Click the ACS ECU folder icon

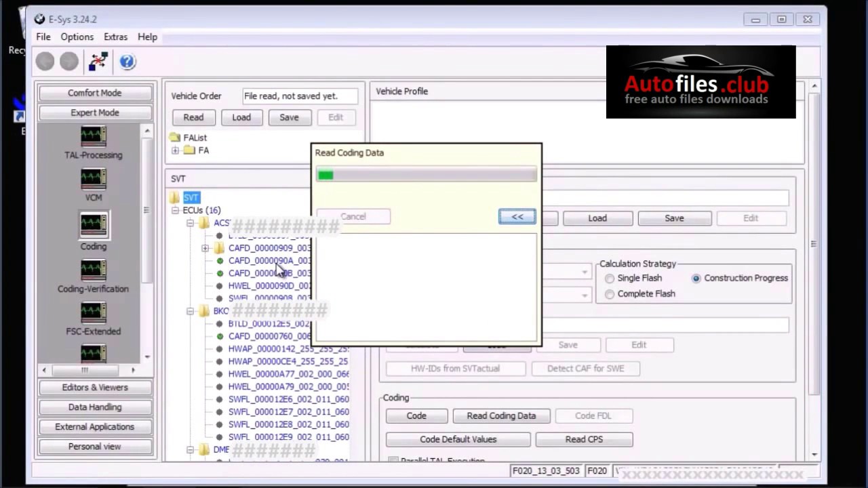[204, 223]
